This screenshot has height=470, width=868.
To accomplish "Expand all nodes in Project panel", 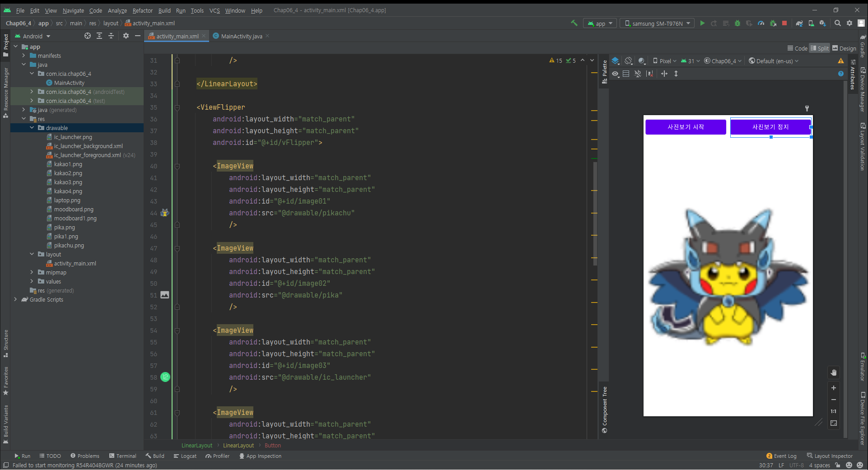I will click(99, 36).
